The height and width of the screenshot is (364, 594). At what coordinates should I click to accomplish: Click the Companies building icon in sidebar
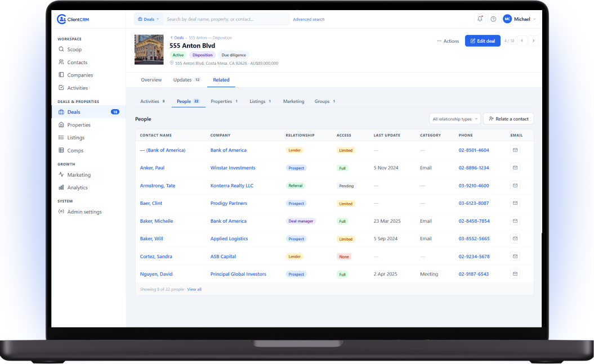pyautogui.click(x=61, y=75)
